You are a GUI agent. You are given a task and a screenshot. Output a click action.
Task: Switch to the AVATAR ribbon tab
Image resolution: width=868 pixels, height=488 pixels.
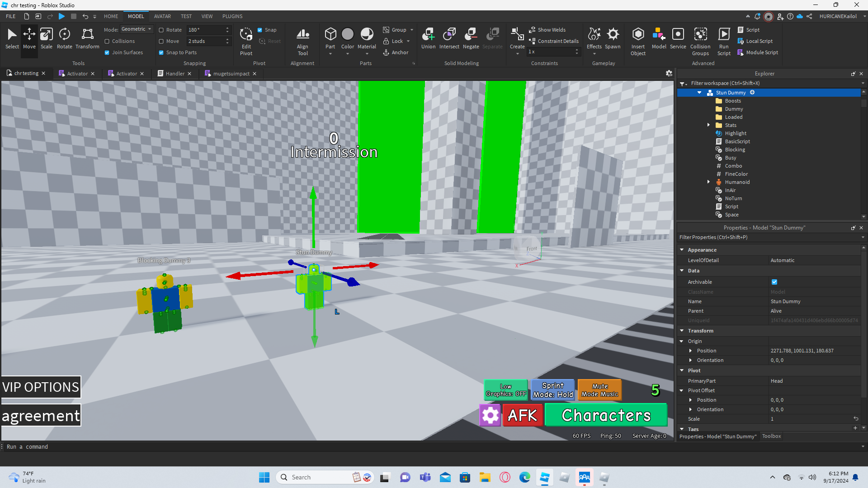pos(162,16)
